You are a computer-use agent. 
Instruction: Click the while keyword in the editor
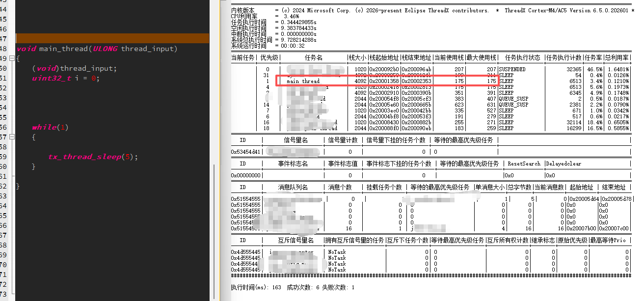pyautogui.click(x=44, y=127)
